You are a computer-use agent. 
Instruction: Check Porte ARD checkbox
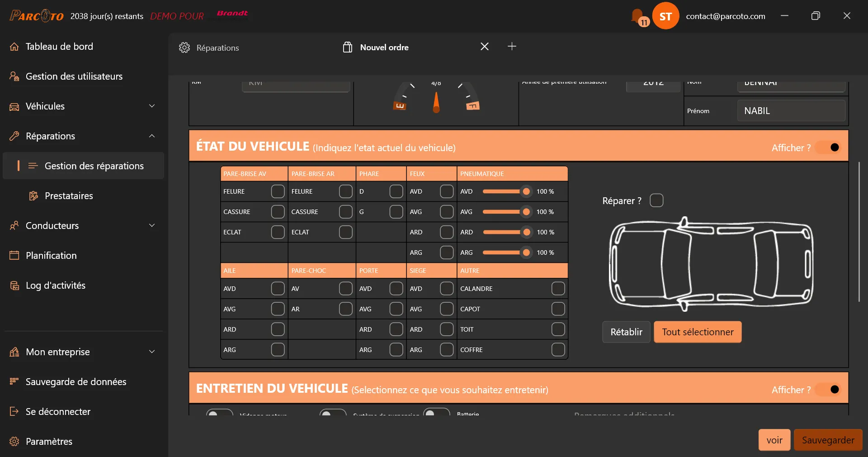tap(396, 329)
